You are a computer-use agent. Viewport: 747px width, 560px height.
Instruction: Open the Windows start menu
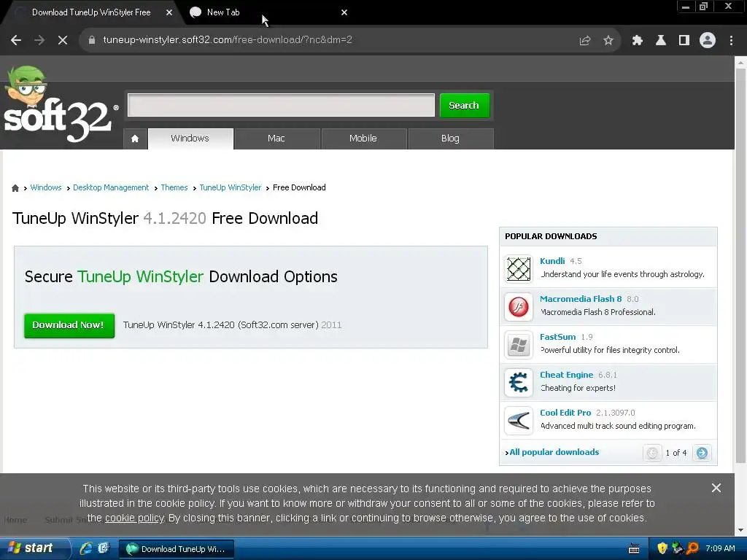pyautogui.click(x=35, y=548)
